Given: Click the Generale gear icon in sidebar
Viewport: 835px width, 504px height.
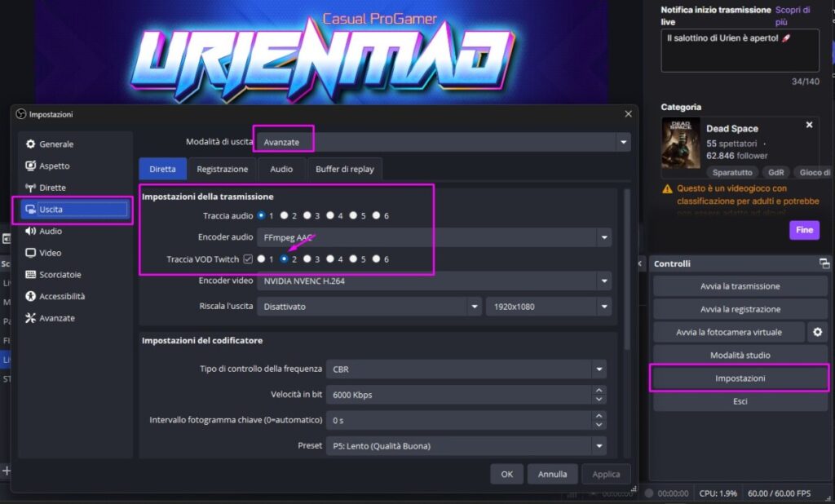Looking at the screenshot, I should (31, 144).
